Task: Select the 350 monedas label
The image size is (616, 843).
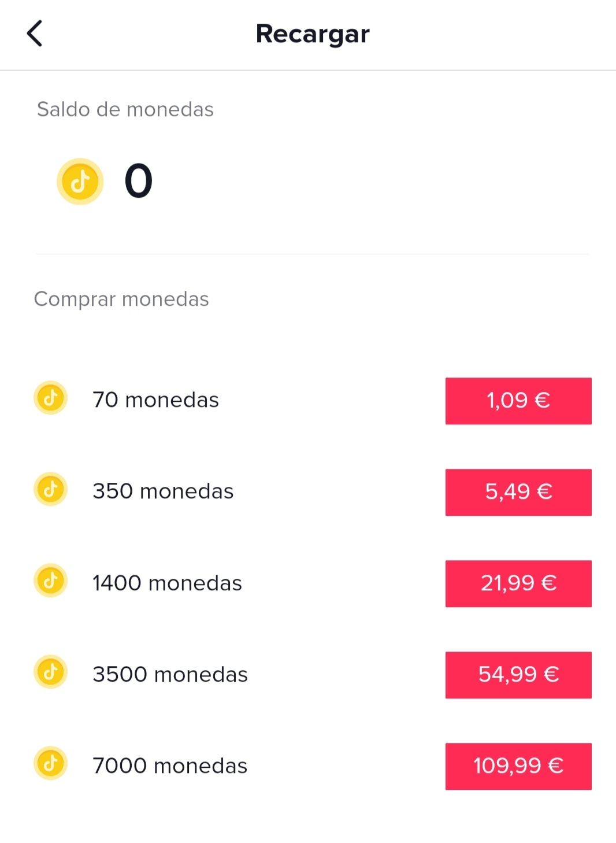Action: (x=163, y=491)
